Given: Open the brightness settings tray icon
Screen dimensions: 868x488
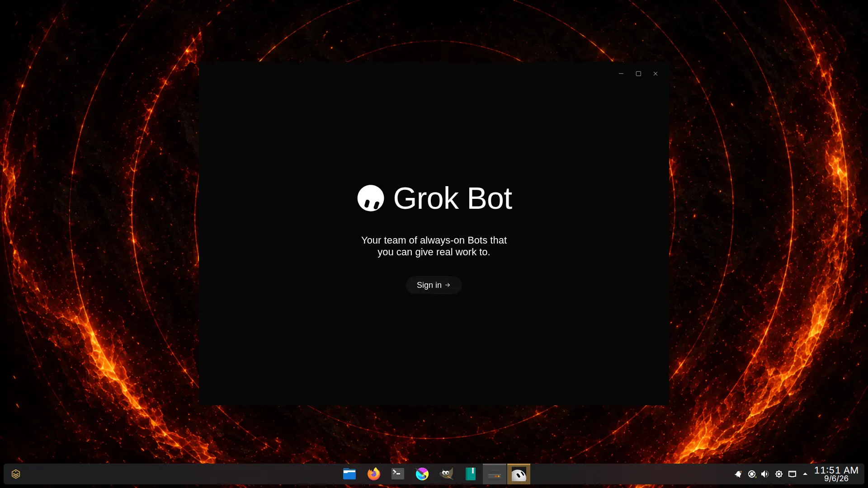Looking at the screenshot, I should click(779, 474).
